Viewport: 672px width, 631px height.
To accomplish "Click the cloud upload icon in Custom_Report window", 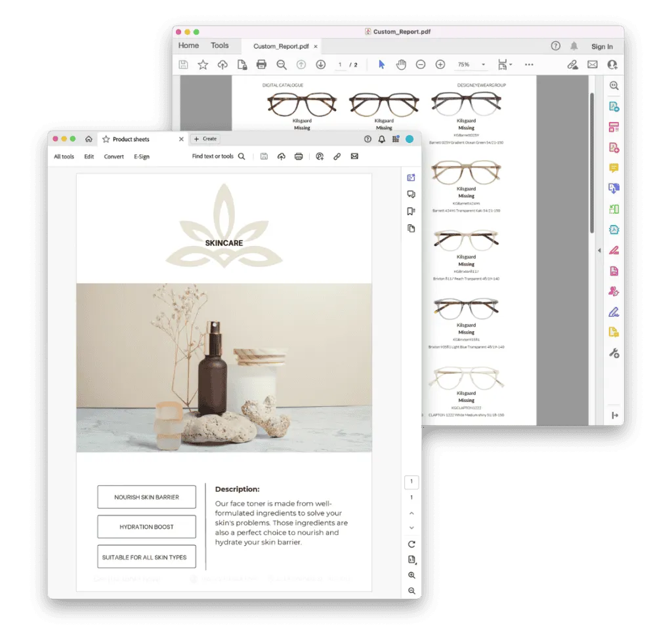I will 222,65.
